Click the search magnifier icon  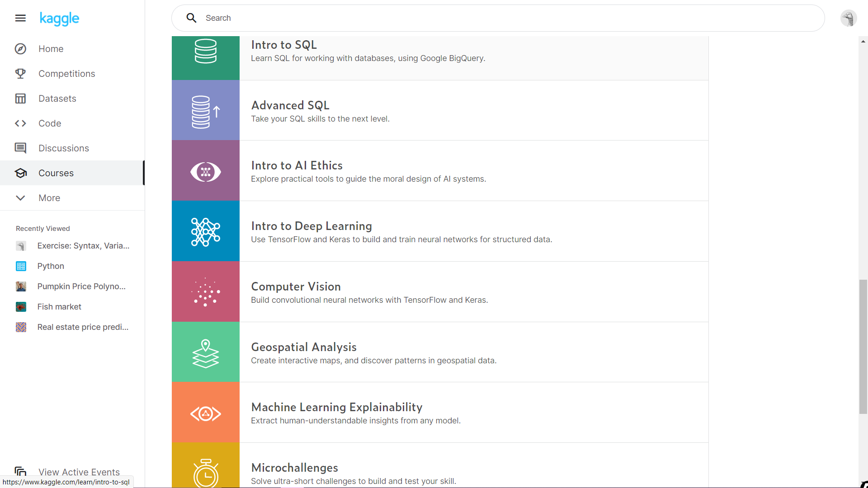click(192, 18)
